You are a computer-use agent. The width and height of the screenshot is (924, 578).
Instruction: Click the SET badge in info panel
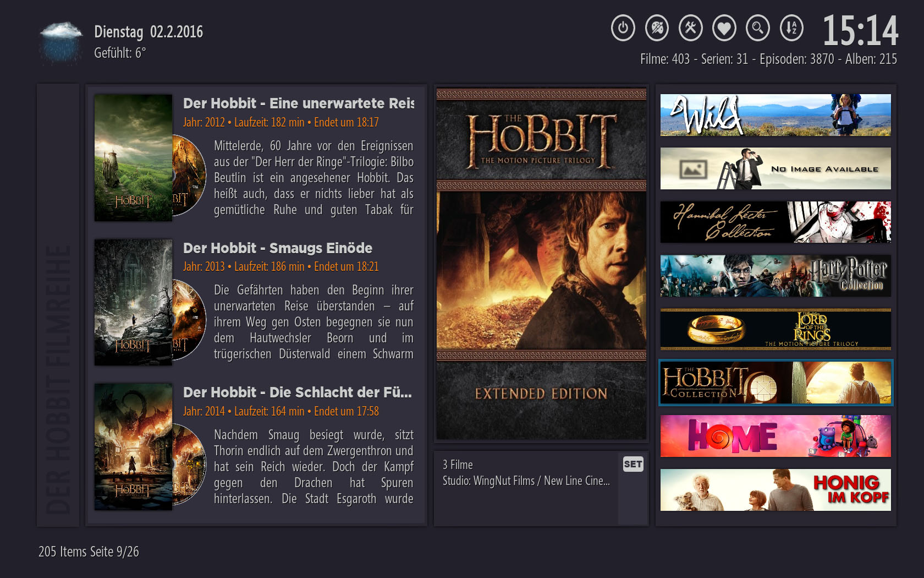point(633,464)
